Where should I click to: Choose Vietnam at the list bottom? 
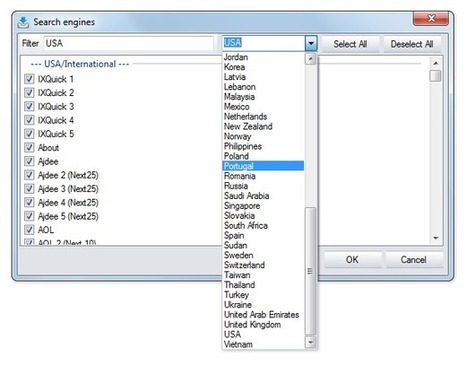(263, 344)
